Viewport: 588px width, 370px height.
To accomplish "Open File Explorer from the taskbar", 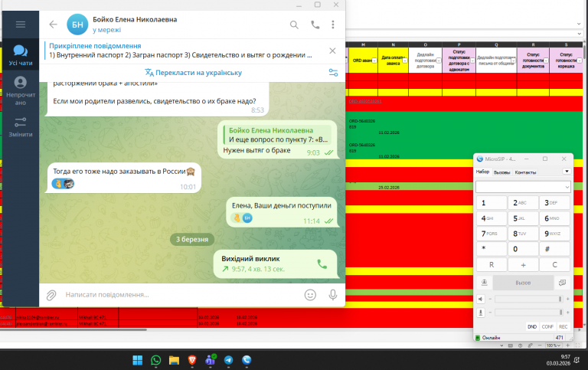I will tap(174, 360).
